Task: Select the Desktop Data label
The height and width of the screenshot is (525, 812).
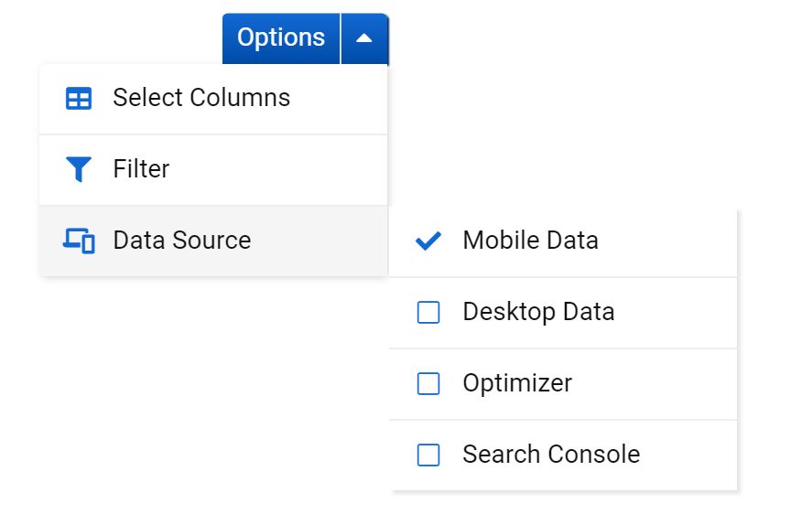Action: [x=538, y=312]
